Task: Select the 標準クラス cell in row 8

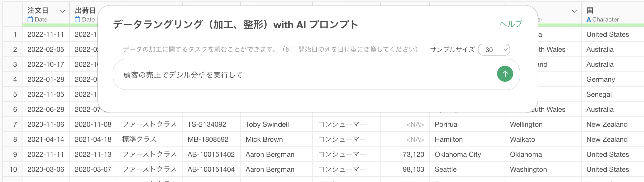Action: point(139,139)
